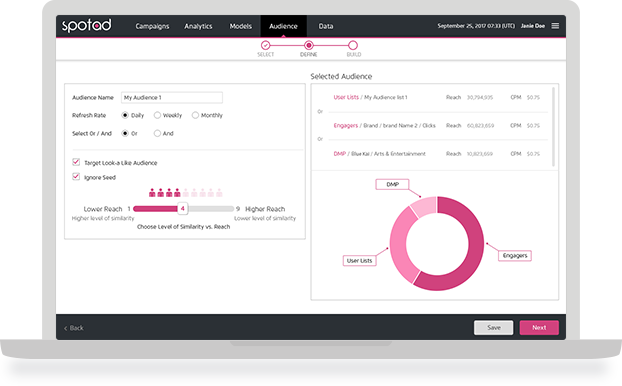Select Weekly refresh rate
The width and height of the screenshot is (622, 386).
pyautogui.click(x=157, y=115)
